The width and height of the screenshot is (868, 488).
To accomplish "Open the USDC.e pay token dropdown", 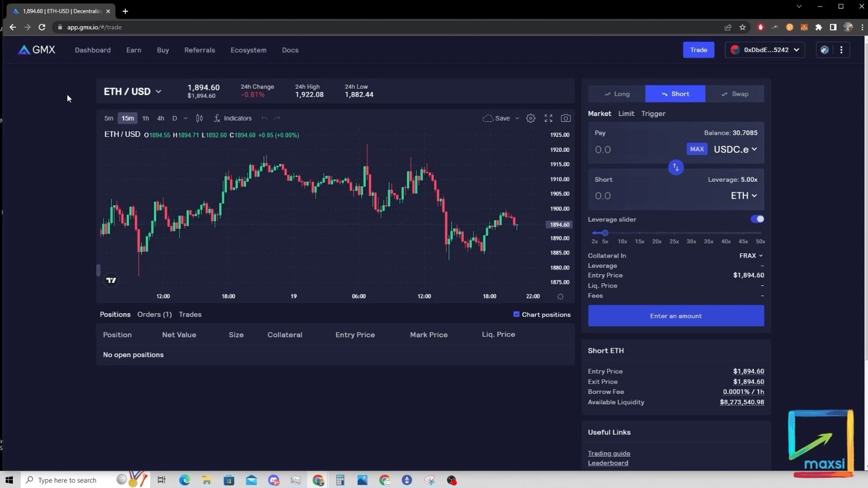I will pyautogui.click(x=735, y=149).
